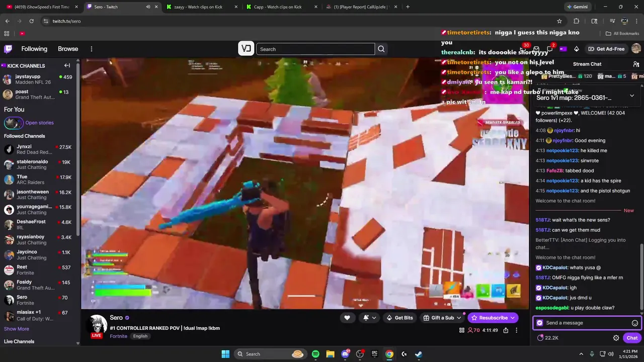Open the 22.2K channel points balance
The image size is (644, 362).
[547, 338]
